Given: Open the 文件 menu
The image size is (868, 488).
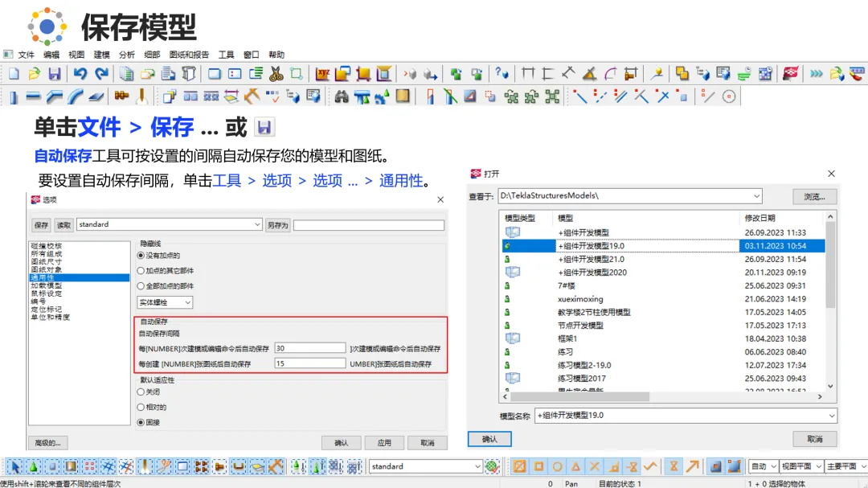Looking at the screenshot, I should pos(26,55).
